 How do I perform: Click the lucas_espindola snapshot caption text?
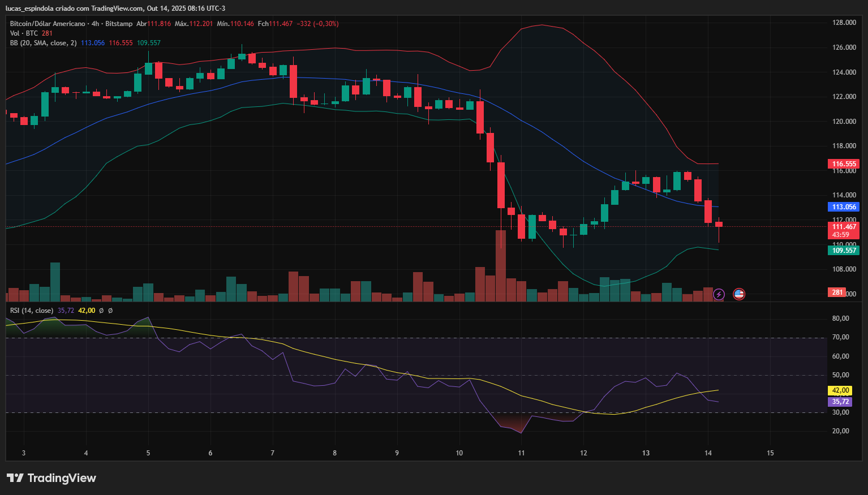point(115,8)
